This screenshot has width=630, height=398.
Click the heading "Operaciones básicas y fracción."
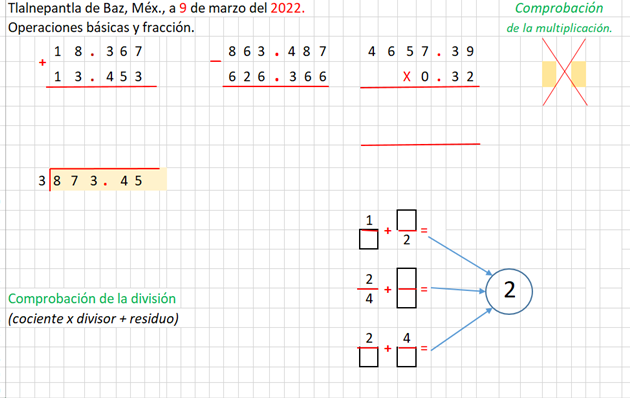tap(101, 27)
